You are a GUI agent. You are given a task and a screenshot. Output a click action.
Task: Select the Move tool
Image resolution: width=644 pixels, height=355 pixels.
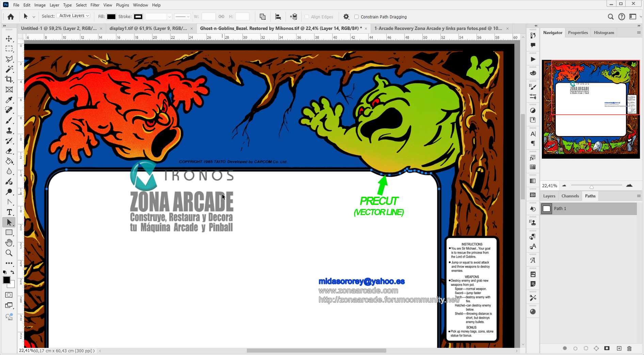click(9, 38)
